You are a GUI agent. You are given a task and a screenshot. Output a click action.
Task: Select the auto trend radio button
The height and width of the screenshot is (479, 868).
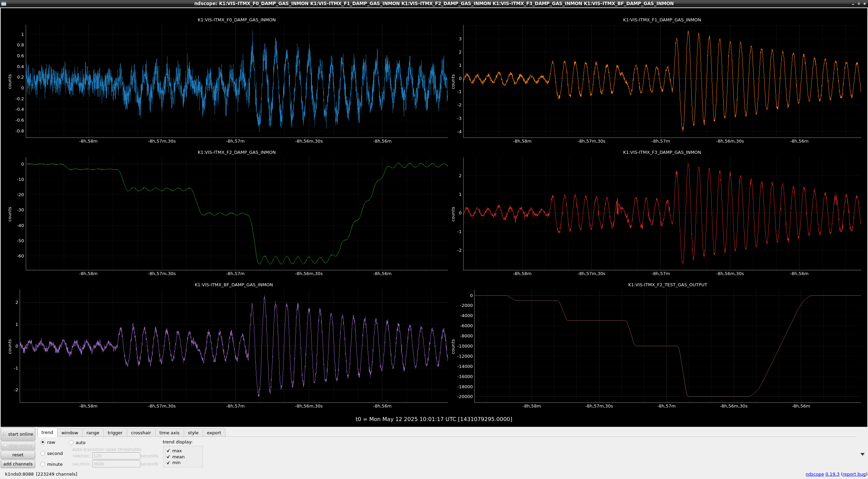point(71,442)
